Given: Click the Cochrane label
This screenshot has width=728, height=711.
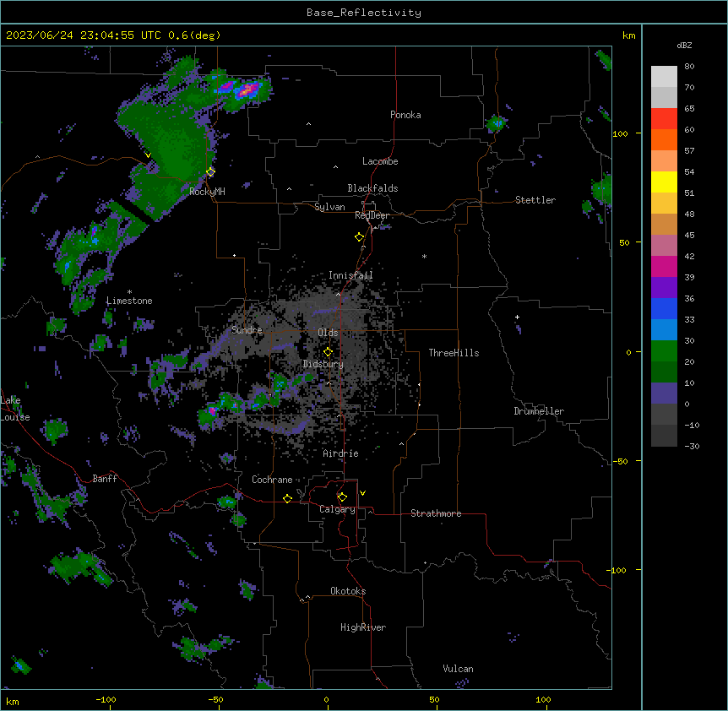Looking at the screenshot, I should tap(272, 480).
